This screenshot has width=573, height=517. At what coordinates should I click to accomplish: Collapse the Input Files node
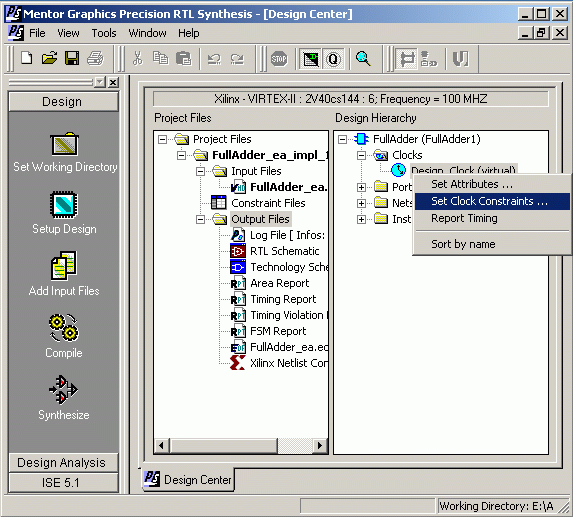200,171
